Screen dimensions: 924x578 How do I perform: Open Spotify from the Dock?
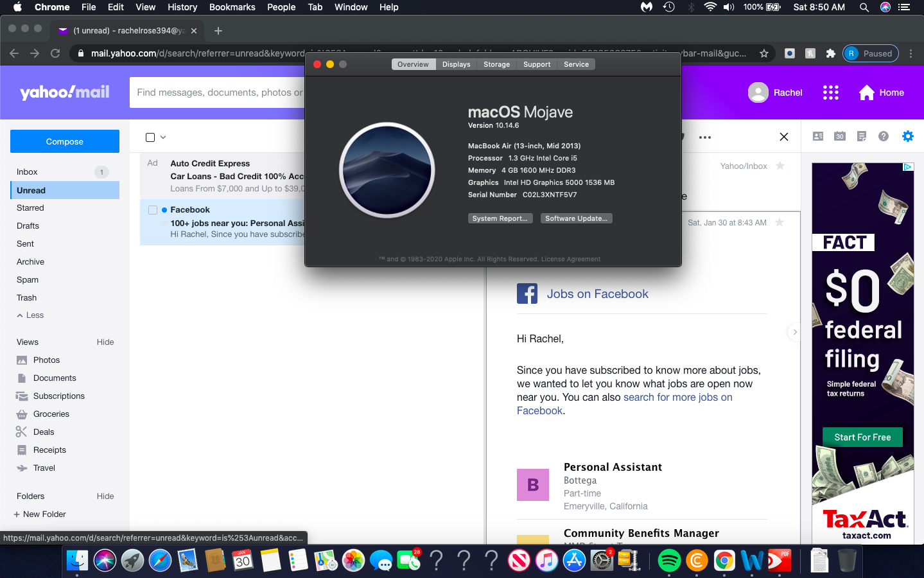(669, 560)
